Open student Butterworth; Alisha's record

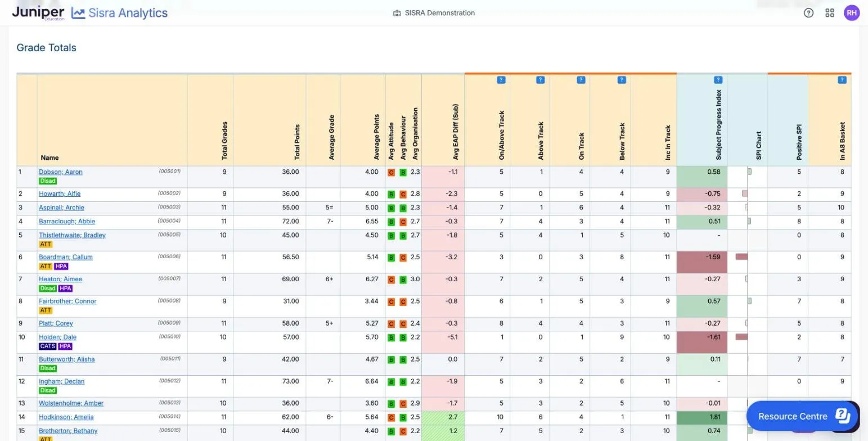pyautogui.click(x=66, y=359)
